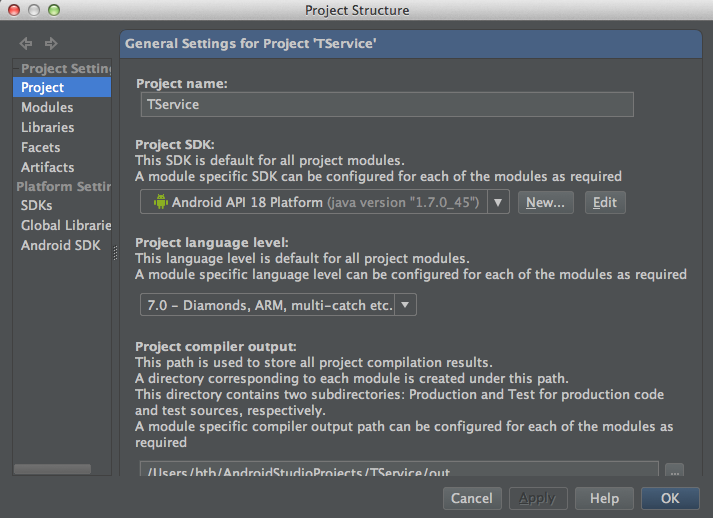
Task: Click the yellow minimize window button
Action: tap(34, 10)
